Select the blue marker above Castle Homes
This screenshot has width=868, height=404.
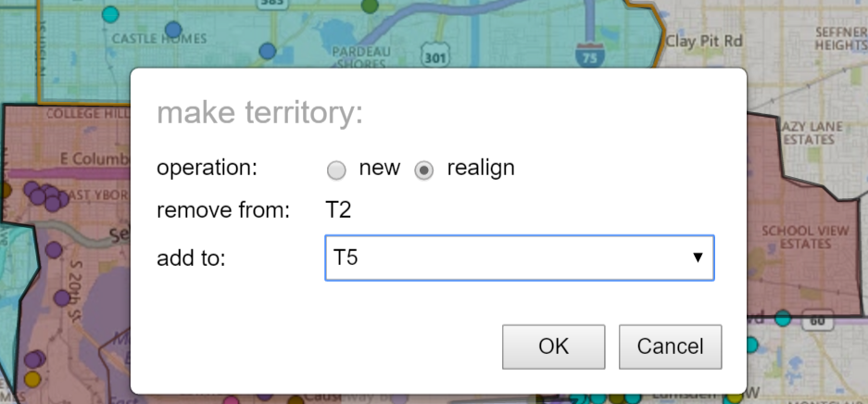173,30
